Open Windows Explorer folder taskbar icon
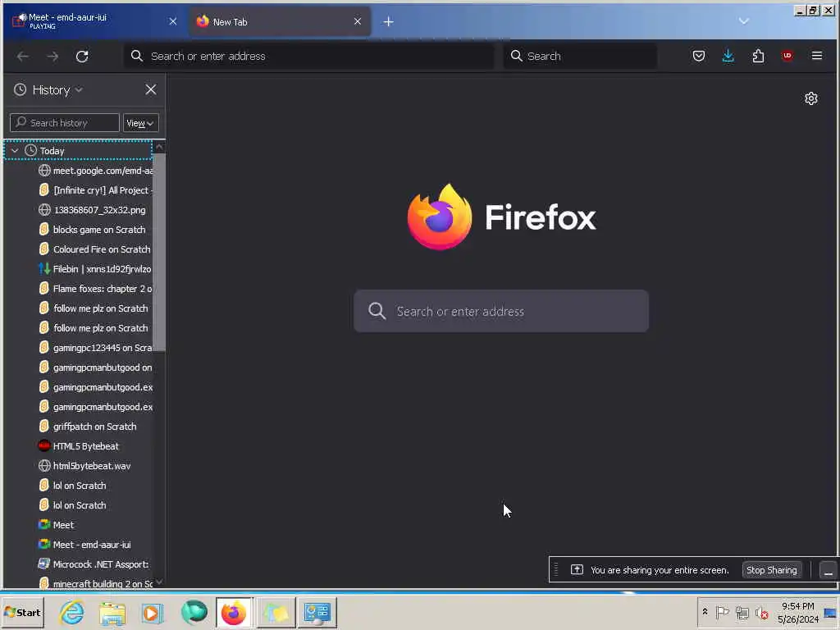840x630 pixels. pos(112,612)
